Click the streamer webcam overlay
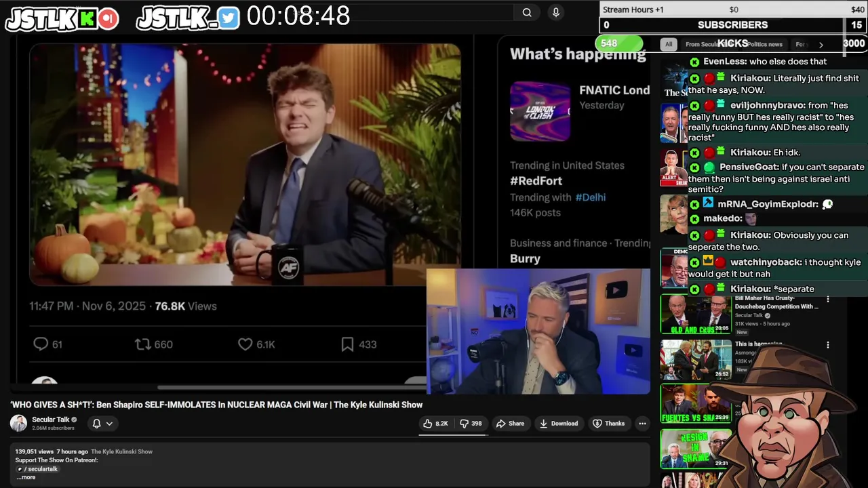This screenshot has width=868, height=488. point(538,331)
